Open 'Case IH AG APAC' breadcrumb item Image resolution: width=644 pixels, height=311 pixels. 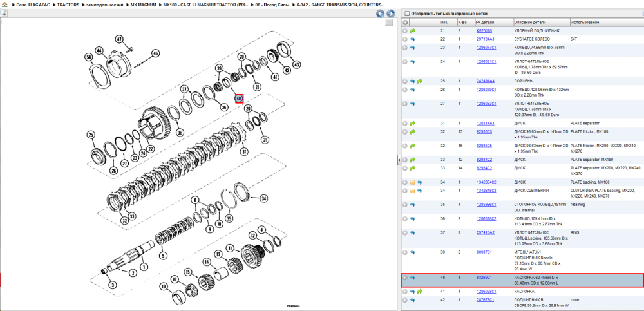(33, 4)
